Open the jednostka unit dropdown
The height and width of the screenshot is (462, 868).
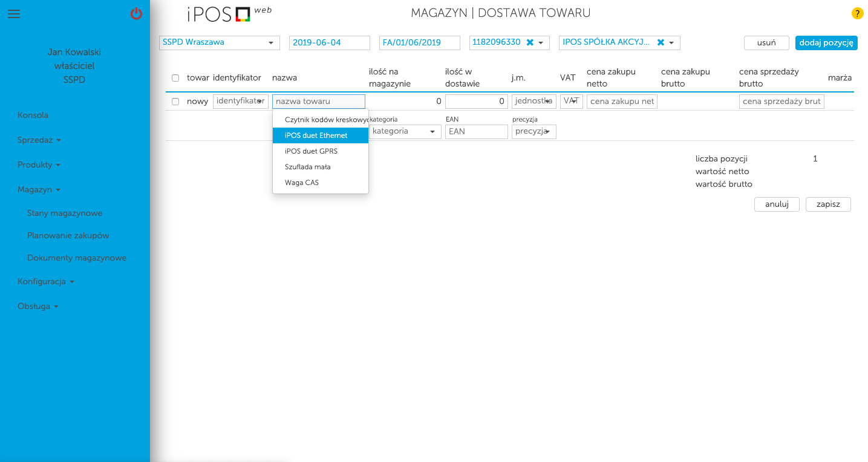pyautogui.click(x=534, y=102)
